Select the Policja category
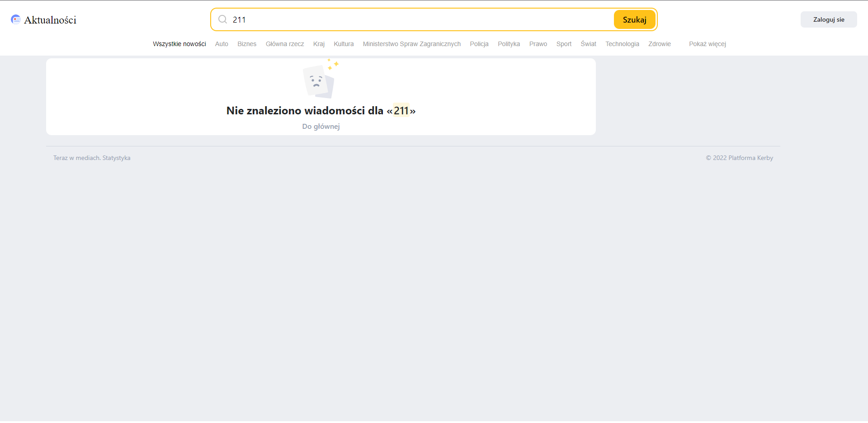 (479, 44)
